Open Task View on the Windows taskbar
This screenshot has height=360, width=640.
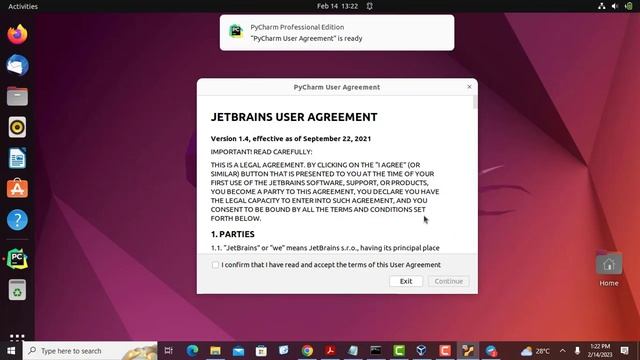tap(169, 351)
